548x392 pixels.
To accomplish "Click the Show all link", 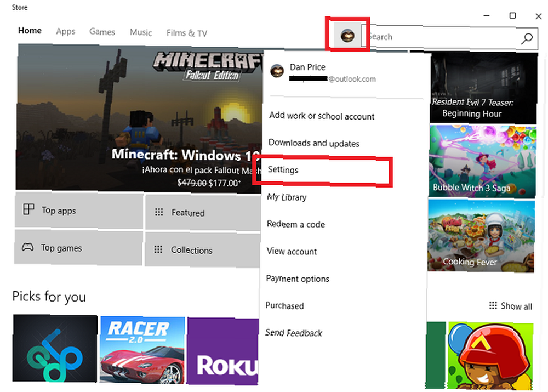I will tap(511, 306).
